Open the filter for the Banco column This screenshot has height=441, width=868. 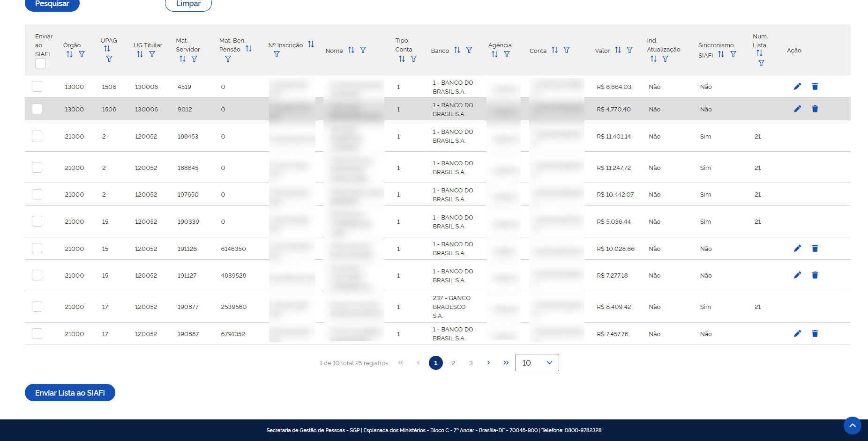[x=469, y=50]
